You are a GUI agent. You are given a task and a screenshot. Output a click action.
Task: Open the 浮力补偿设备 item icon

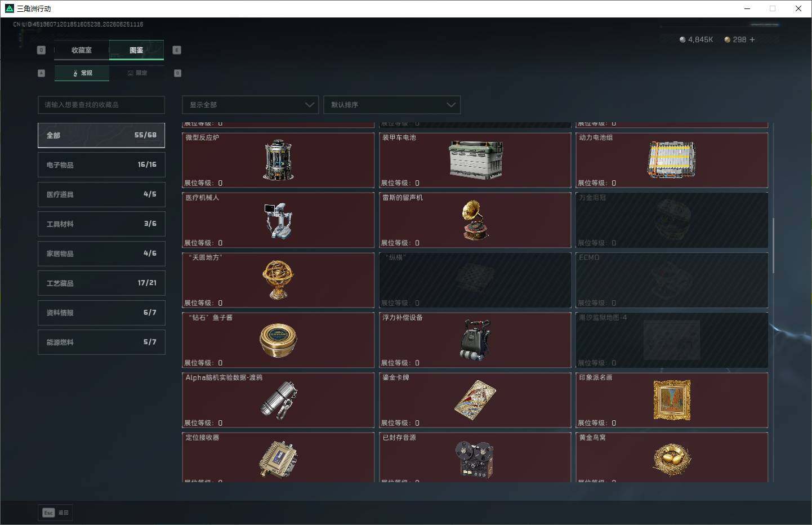[x=475, y=340]
